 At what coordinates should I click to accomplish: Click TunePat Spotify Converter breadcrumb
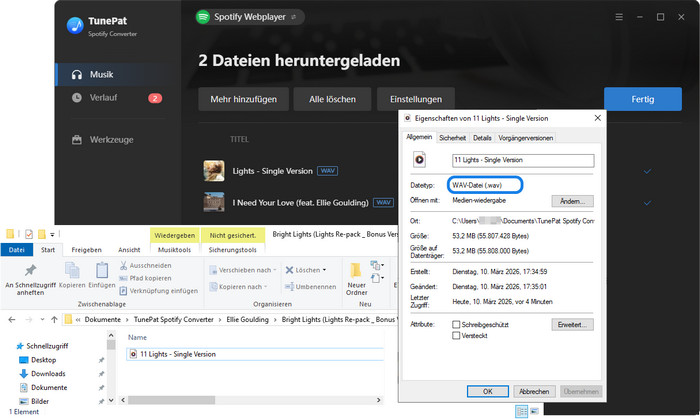[174, 319]
